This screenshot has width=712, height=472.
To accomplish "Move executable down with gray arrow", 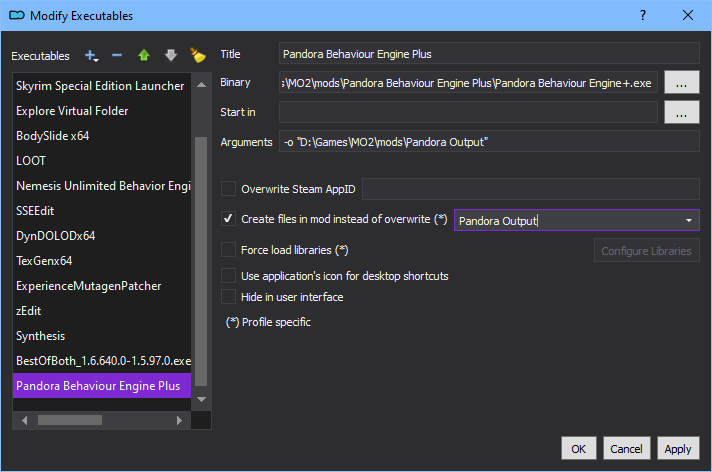I will 171,55.
